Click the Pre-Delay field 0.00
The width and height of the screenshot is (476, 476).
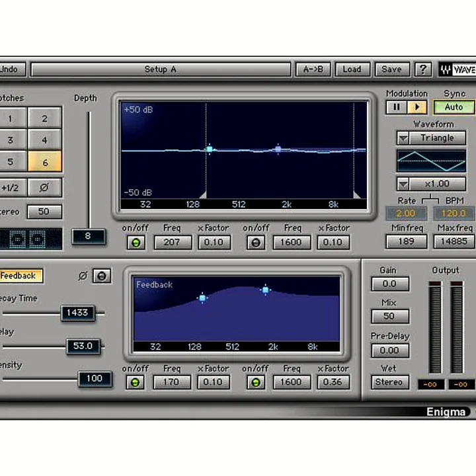pos(390,350)
